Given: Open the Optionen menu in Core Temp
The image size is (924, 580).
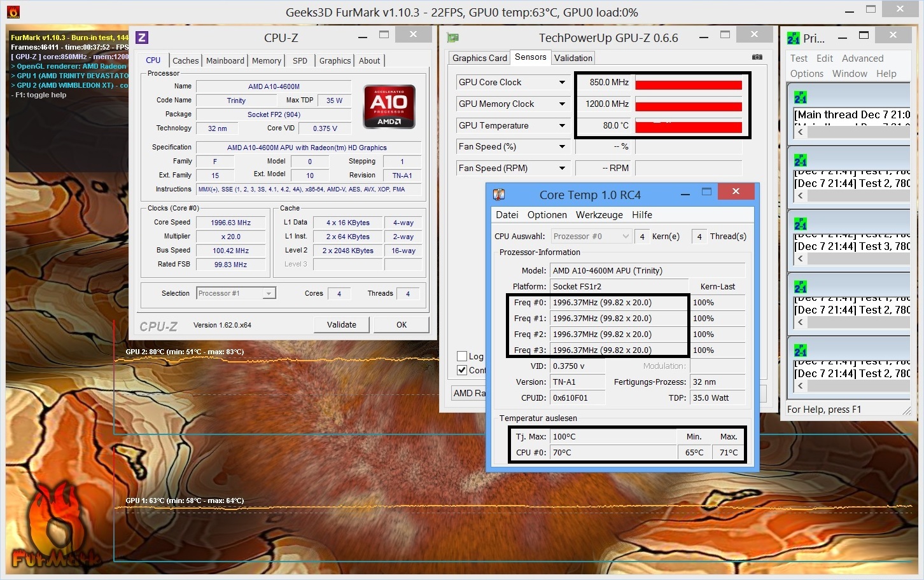Looking at the screenshot, I should coord(547,215).
